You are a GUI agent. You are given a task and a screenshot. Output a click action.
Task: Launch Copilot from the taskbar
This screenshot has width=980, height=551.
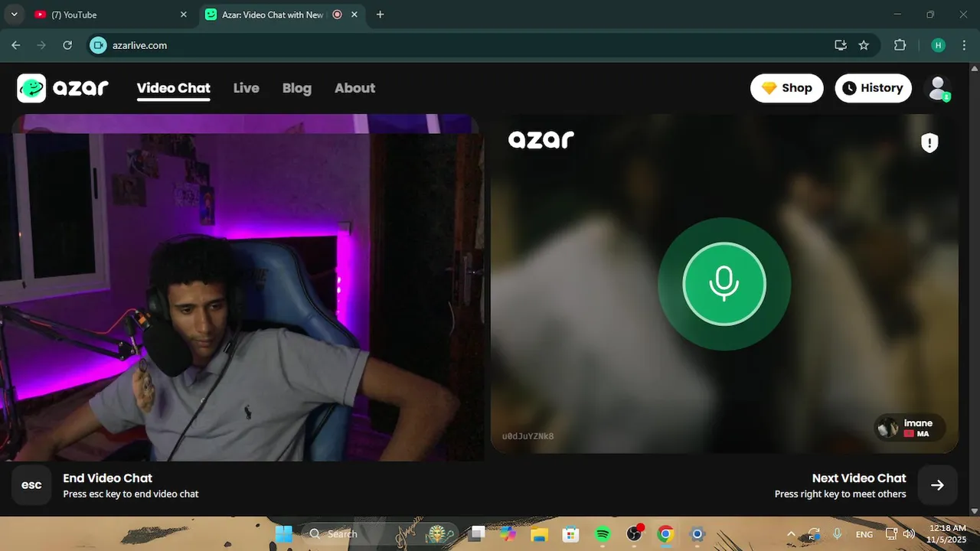click(508, 533)
